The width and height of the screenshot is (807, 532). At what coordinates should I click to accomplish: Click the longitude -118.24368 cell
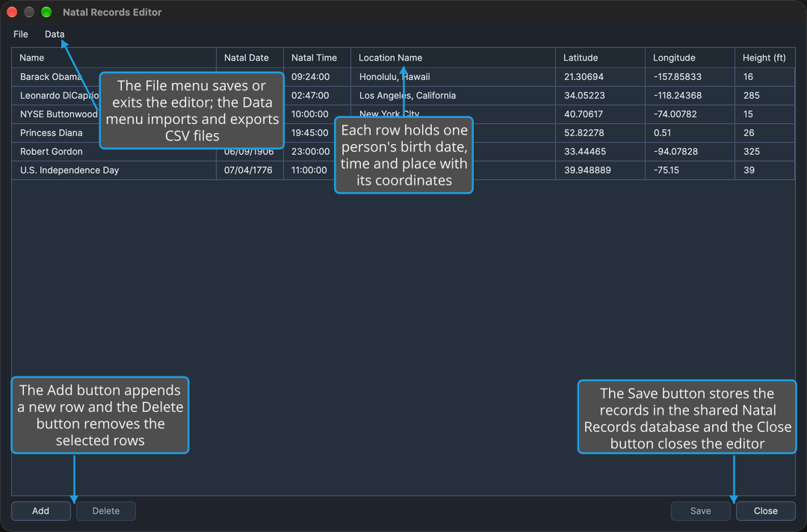pyautogui.click(x=690, y=95)
